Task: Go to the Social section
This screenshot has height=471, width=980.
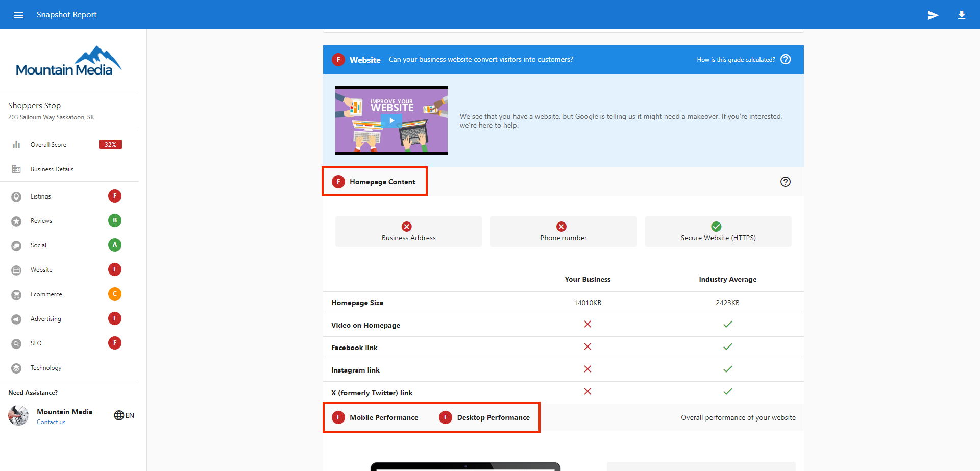Action: click(x=38, y=245)
